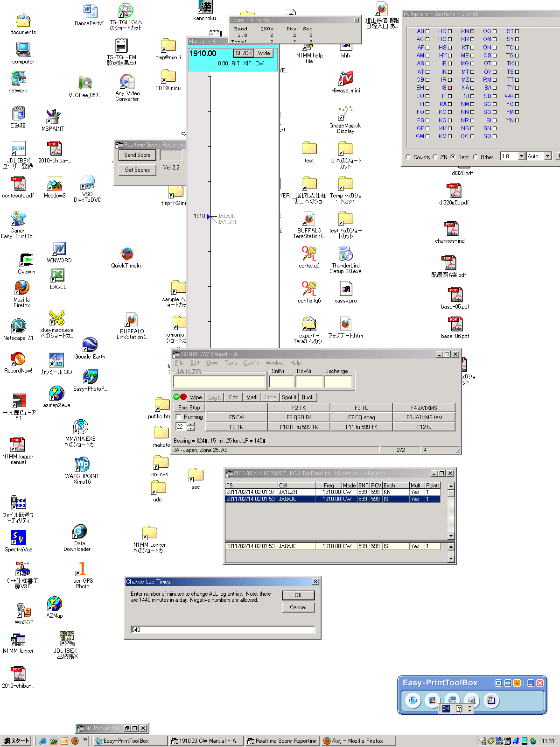Click the minutes input field containing 540
This screenshot has height=747, width=560.
coord(223,630)
